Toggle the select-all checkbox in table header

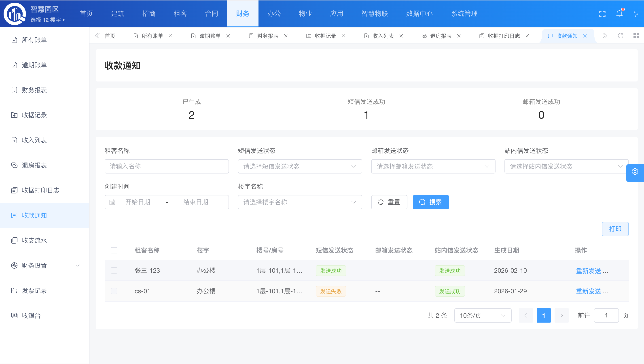pyautogui.click(x=114, y=250)
